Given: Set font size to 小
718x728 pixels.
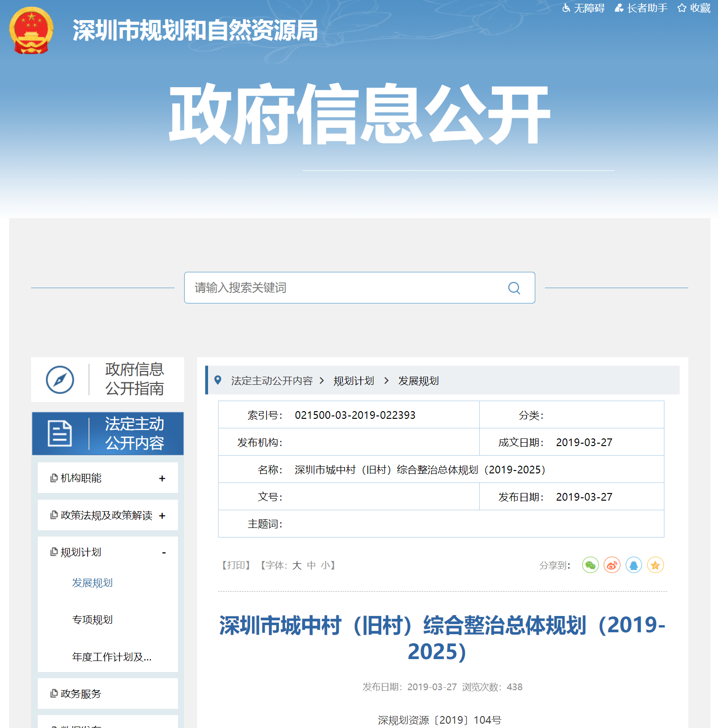Looking at the screenshot, I should [x=325, y=566].
